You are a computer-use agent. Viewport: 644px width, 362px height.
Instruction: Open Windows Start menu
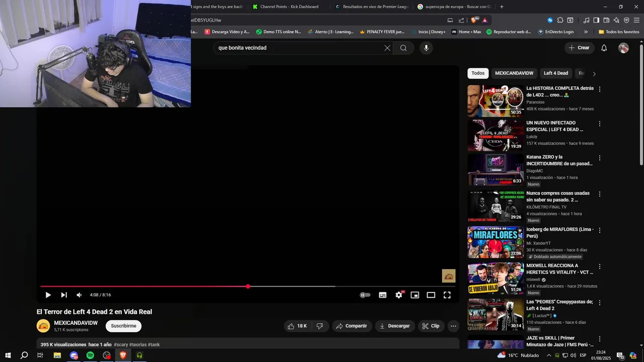click(x=8, y=355)
